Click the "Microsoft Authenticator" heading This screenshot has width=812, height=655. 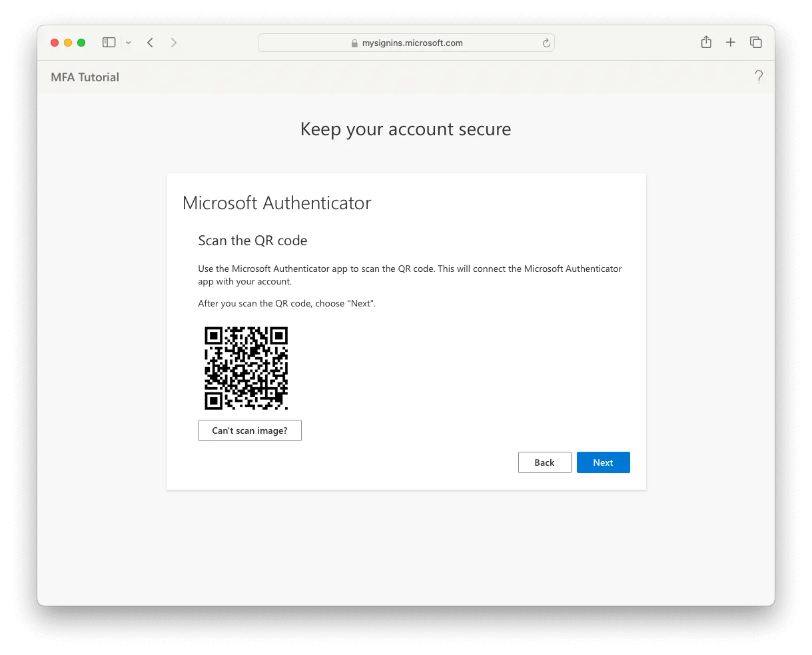277,203
